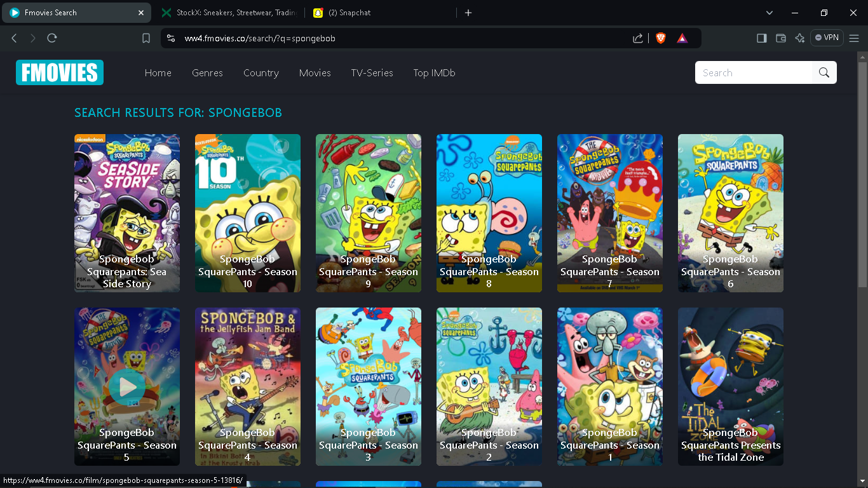The width and height of the screenshot is (868, 488).
Task: Open the browser hamburger menu
Action: pos(854,38)
